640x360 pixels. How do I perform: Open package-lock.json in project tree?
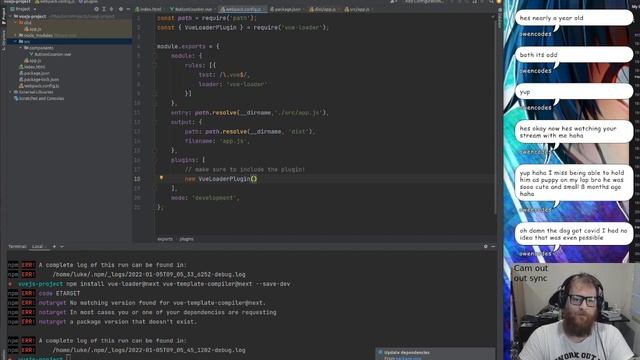coord(39,79)
